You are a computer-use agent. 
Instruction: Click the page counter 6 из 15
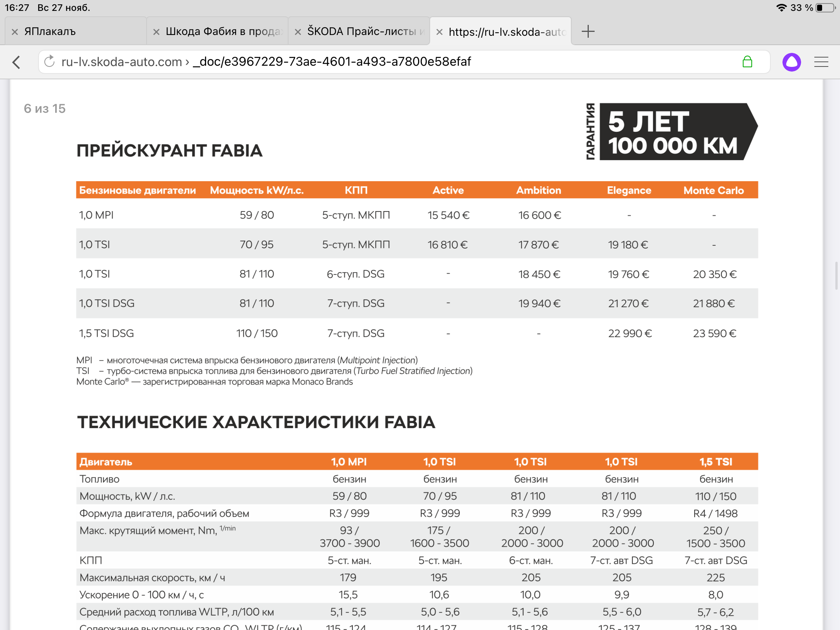(45, 108)
